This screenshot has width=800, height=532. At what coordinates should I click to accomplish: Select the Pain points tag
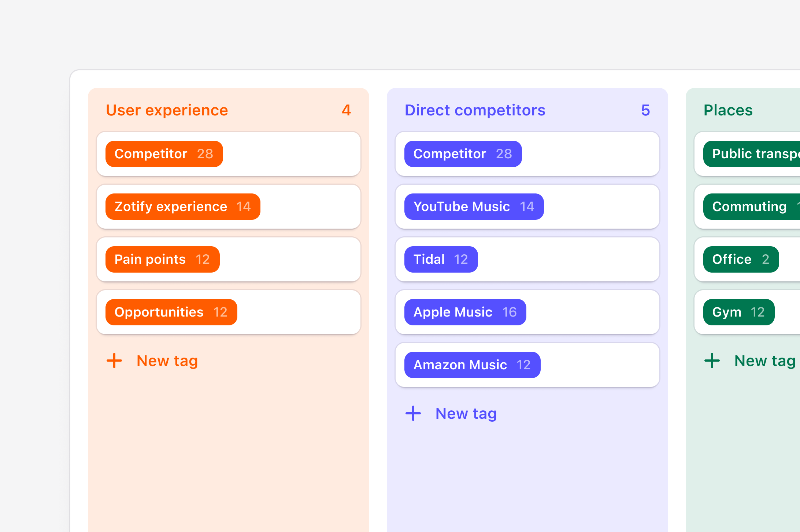[x=162, y=259]
